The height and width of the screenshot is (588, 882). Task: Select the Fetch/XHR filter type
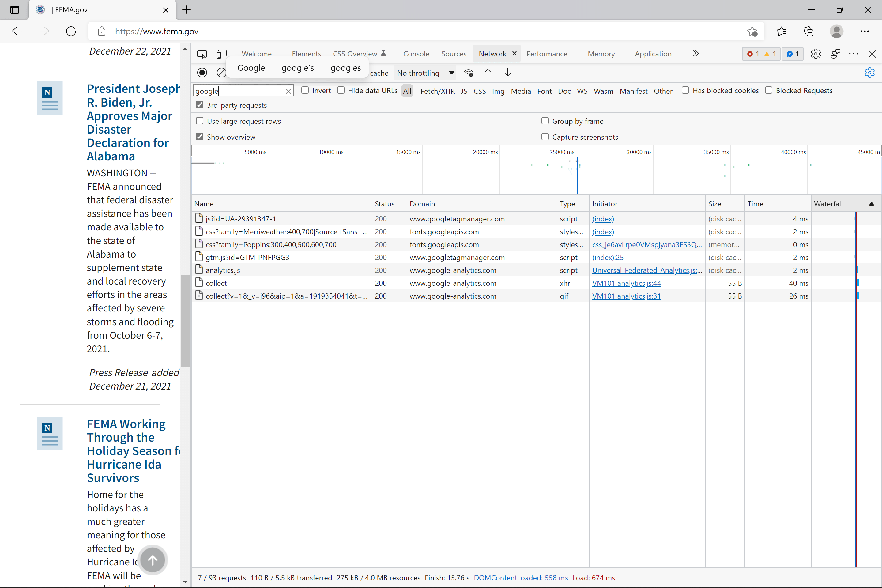437,91
